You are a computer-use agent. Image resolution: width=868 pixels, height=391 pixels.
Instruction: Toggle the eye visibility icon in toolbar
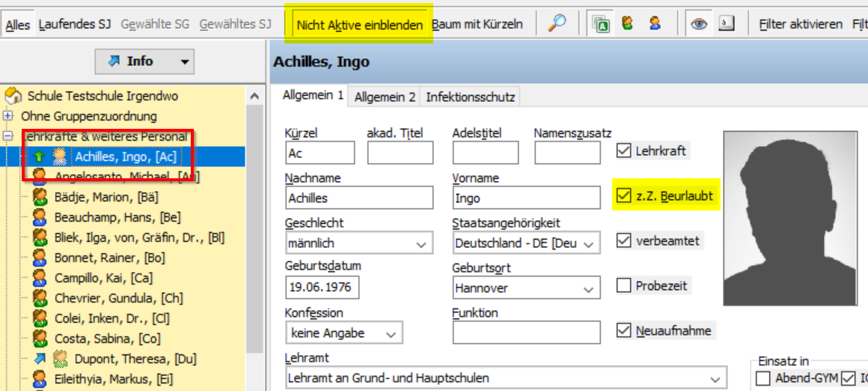pyautogui.click(x=699, y=24)
